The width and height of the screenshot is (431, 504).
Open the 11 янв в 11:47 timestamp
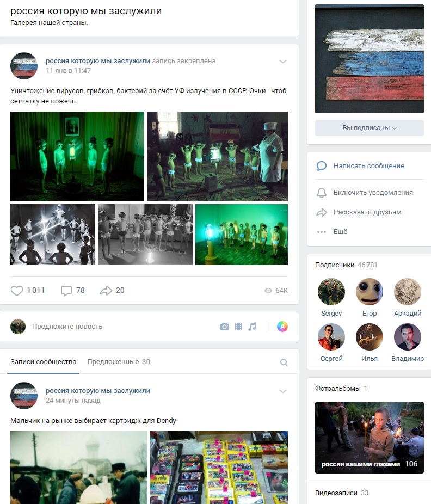[68, 70]
